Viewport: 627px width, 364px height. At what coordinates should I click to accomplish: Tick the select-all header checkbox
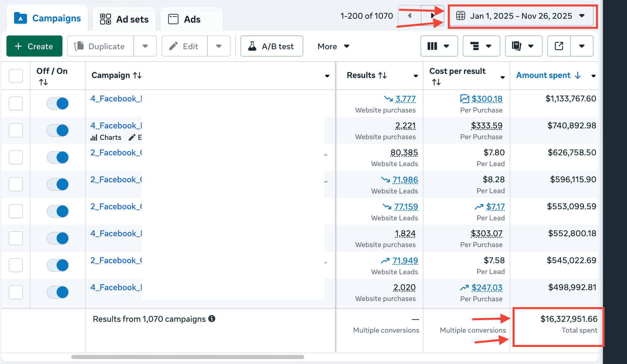(16, 76)
